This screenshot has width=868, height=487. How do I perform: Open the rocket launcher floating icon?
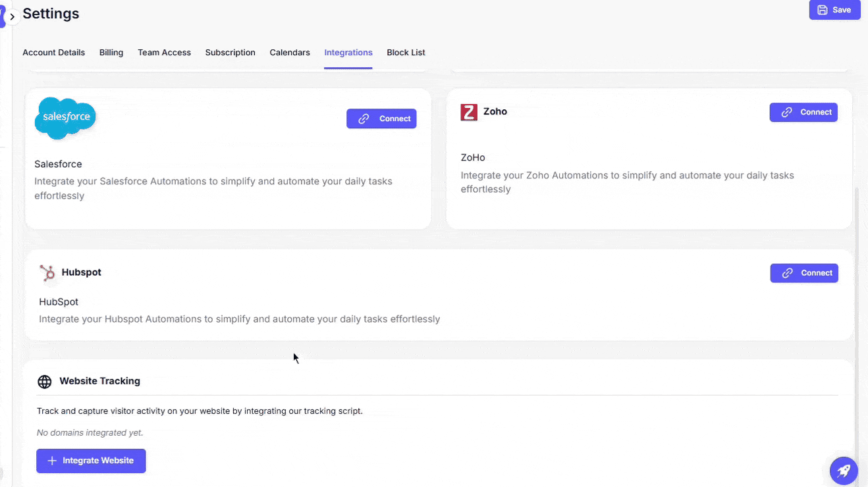tap(844, 471)
